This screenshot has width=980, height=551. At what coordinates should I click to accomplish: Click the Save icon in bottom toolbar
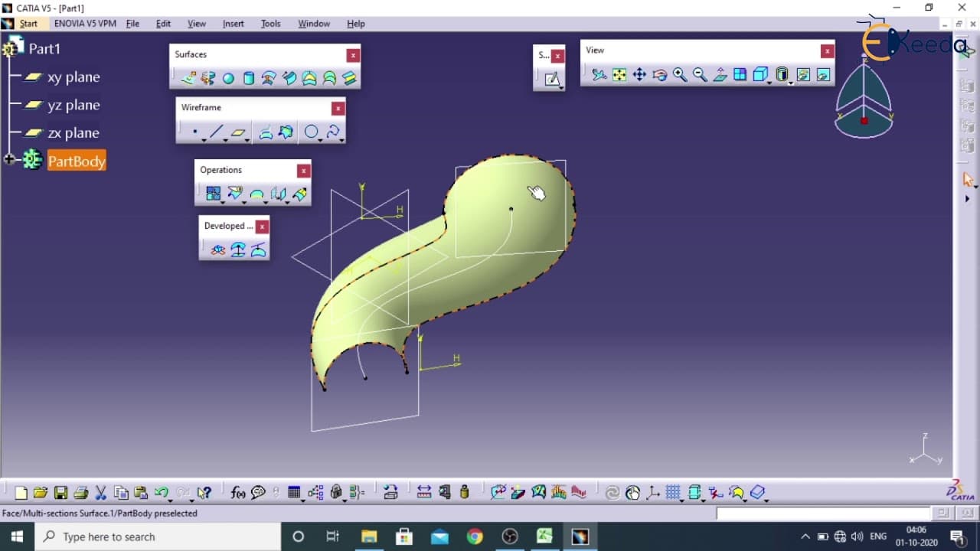60,493
